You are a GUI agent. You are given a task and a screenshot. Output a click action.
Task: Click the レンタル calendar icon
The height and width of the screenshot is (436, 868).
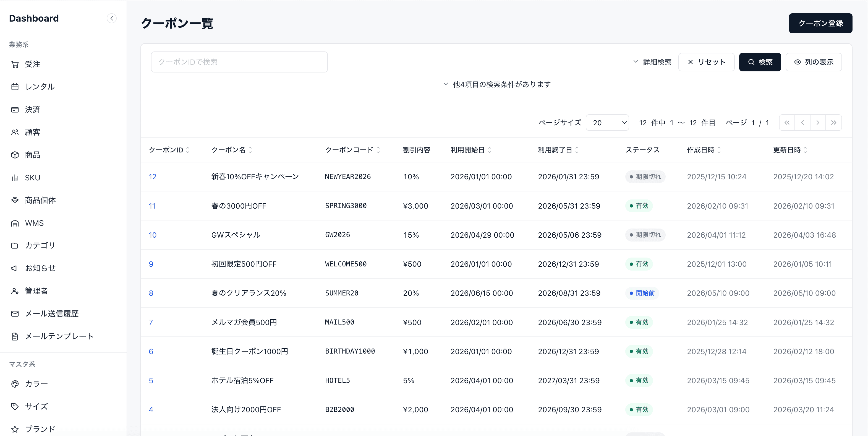tap(15, 87)
